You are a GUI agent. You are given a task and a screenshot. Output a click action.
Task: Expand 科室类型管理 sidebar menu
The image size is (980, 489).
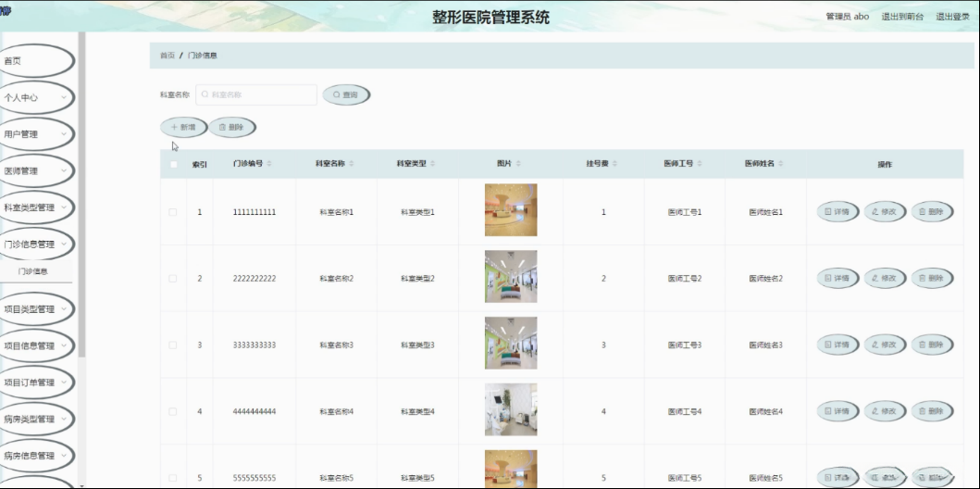(36, 207)
